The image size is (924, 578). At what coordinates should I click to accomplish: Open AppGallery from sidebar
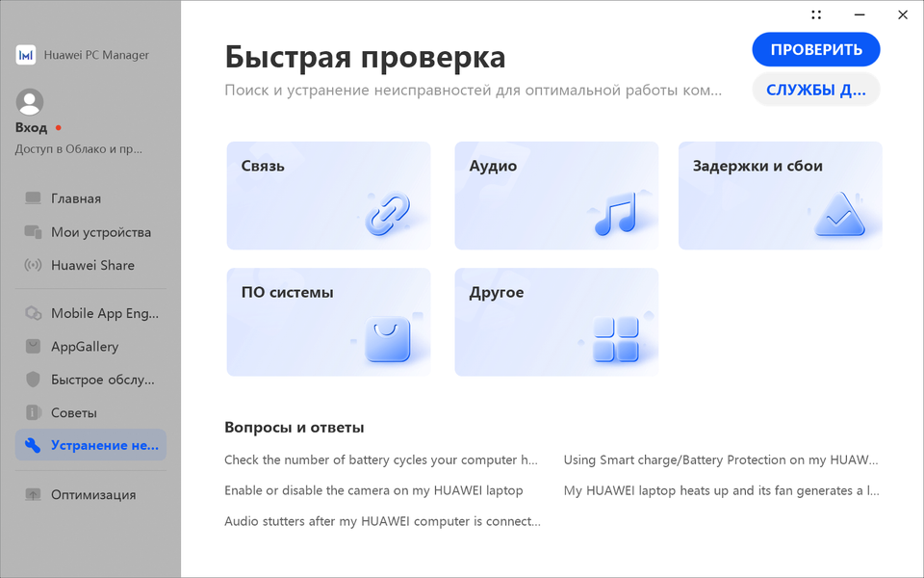click(x=90, y=346)
